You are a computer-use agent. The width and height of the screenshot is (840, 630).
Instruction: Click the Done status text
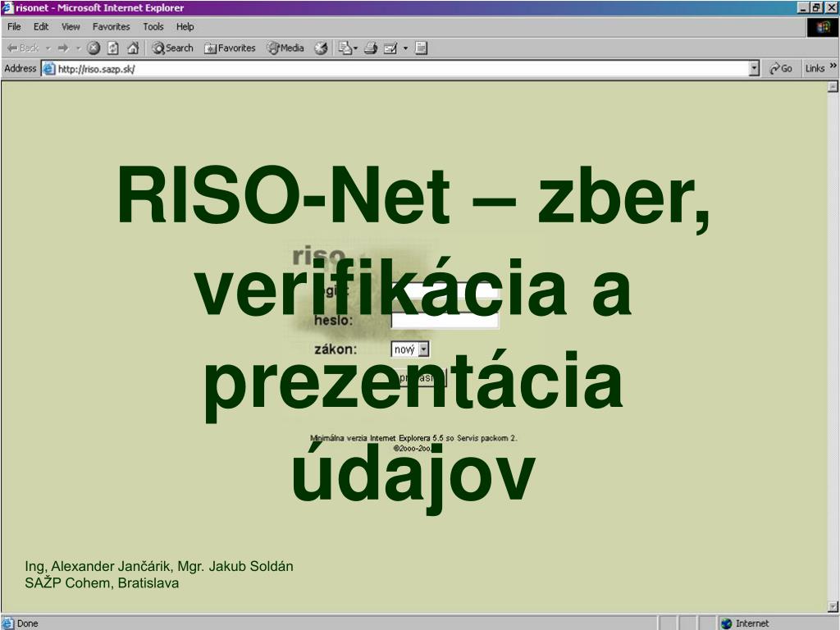[27, 623]
